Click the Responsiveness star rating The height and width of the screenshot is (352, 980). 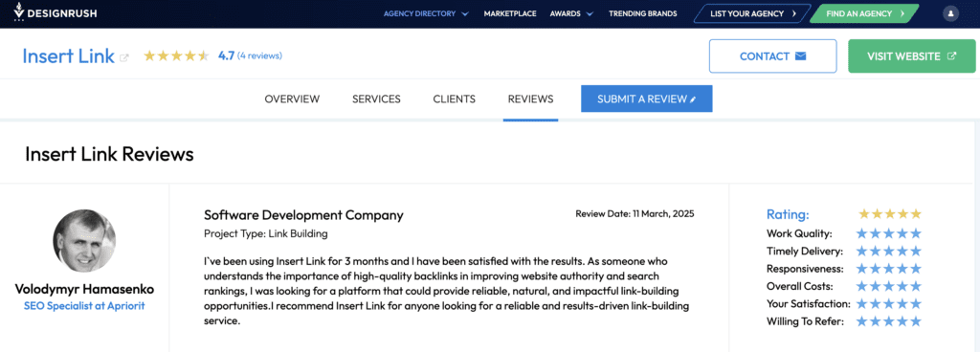[x=889, y=269]
